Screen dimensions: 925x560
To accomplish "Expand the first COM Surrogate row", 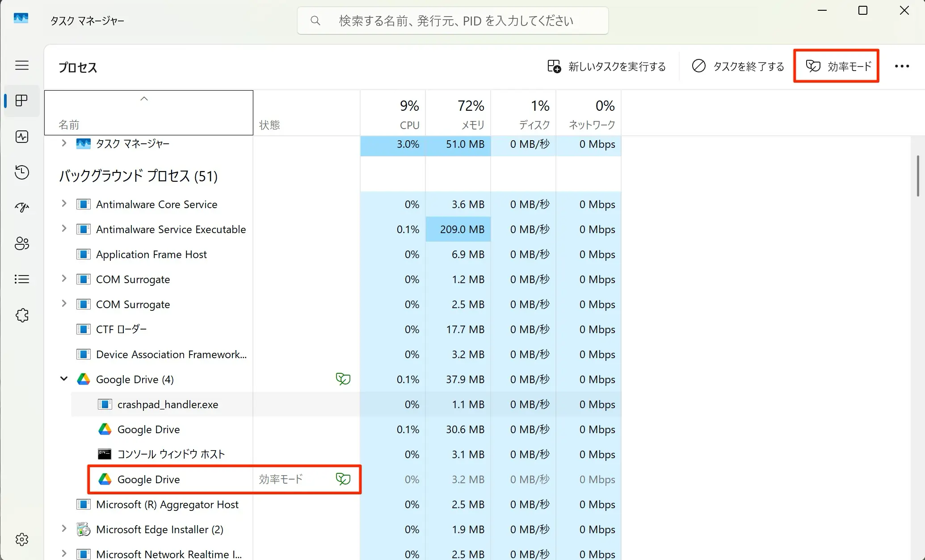I will coord(64,279).
